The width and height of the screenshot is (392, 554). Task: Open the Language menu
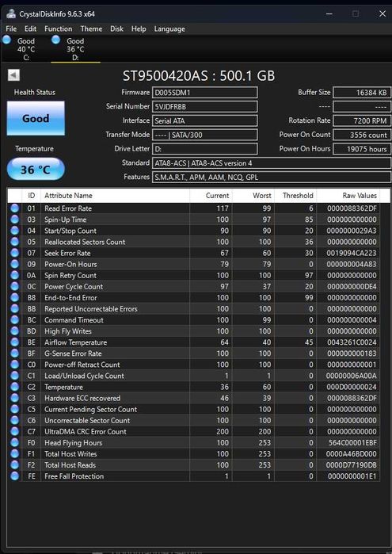pyautogui.click(x=169, y=29)
